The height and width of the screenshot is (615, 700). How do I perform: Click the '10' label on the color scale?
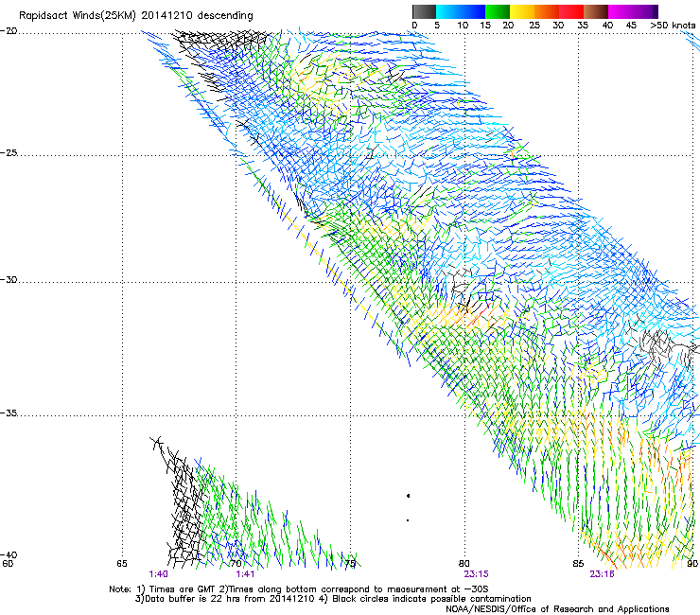463,26
